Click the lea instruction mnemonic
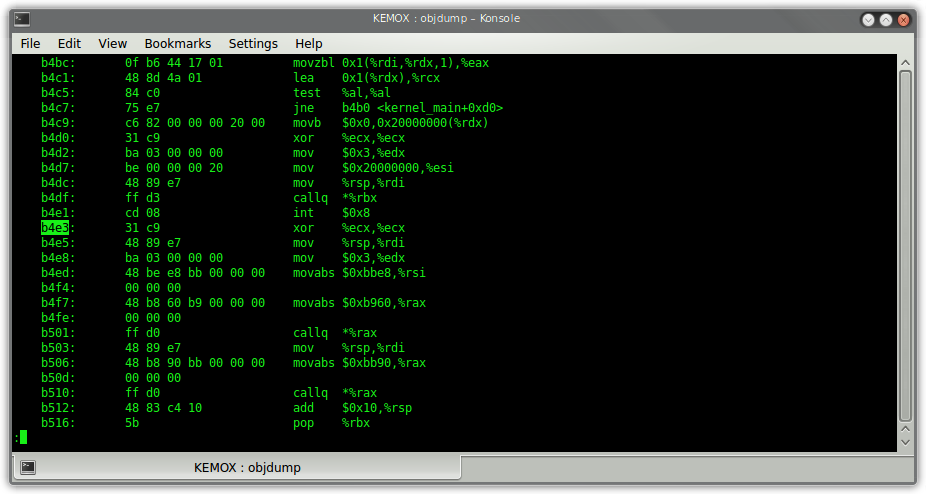 tap(304, 78)
